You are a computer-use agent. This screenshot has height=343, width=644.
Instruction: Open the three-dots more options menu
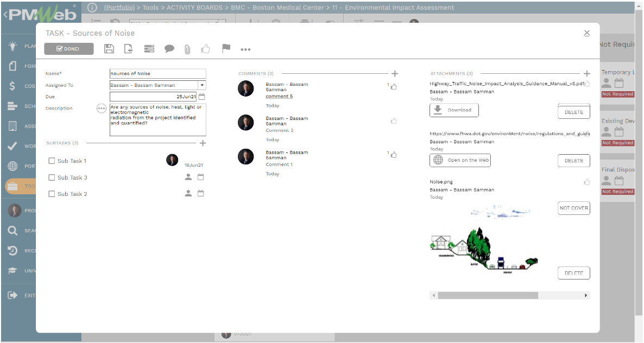coord(245,49)
